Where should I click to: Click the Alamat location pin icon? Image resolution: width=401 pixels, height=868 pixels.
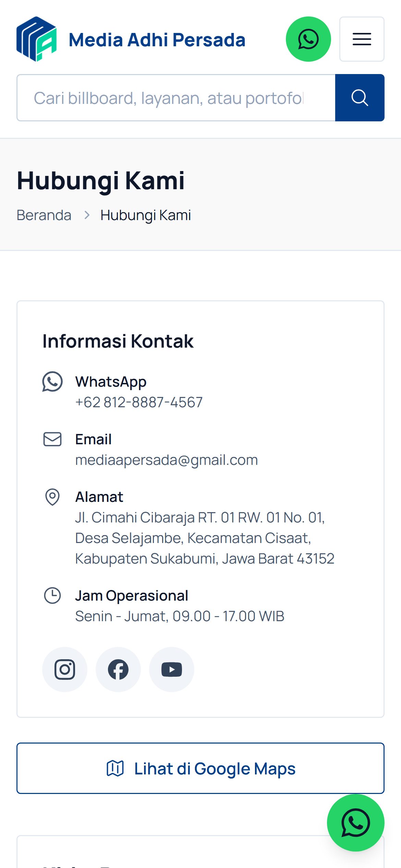pyautogui.click(x=52, y=497)
